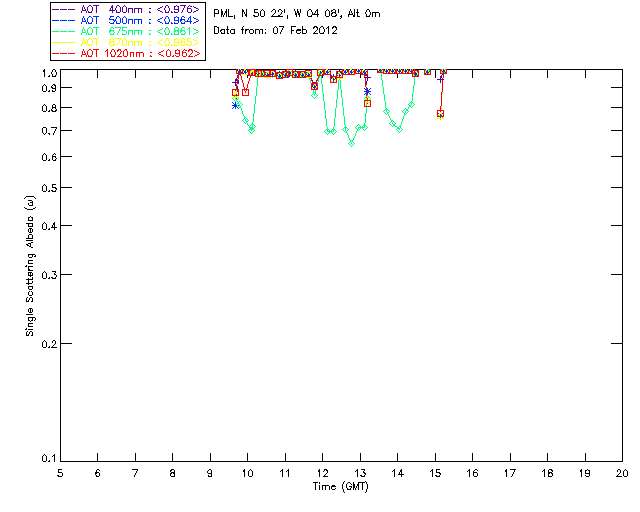Click the blue asterisk marker near 0.8

point(236,105)
